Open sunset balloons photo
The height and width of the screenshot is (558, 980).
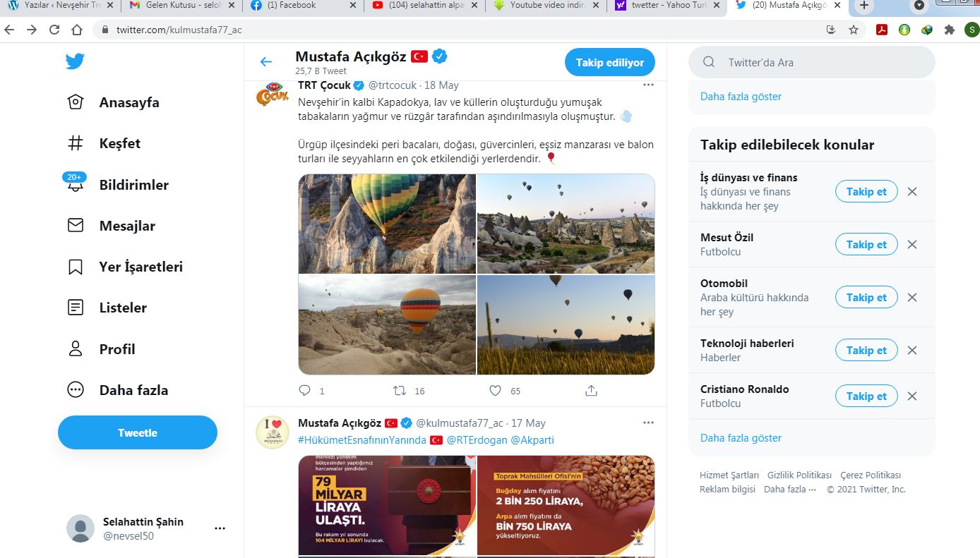[566, 325]
